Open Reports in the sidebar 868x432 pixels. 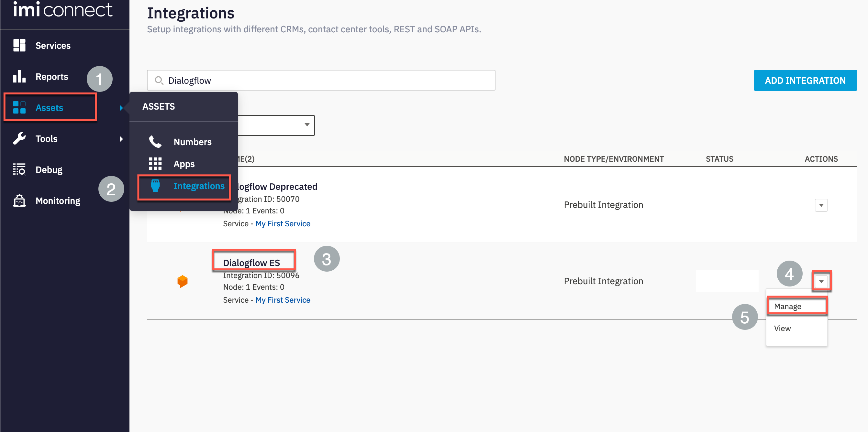(51, 76)
